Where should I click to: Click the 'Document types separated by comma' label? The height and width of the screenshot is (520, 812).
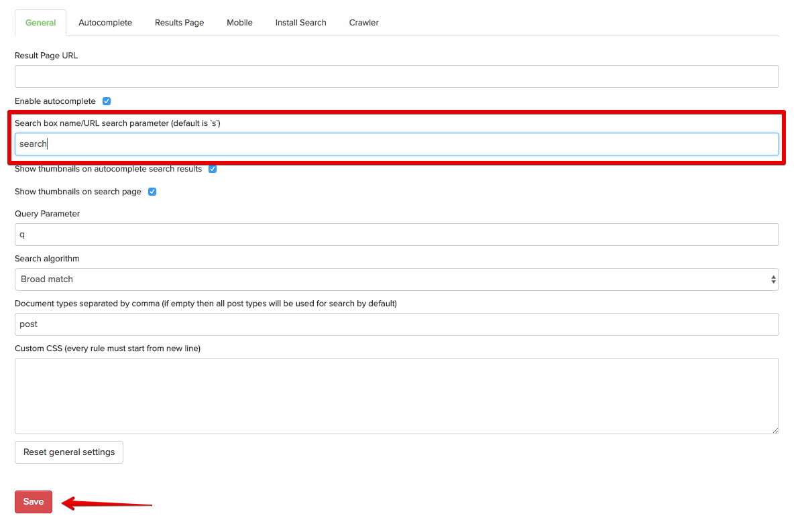(x=206, y=304)
